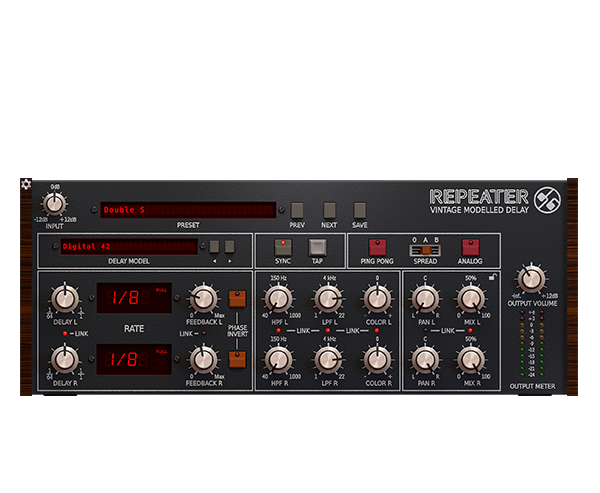Click the PAN R knob
Screen dimensions: 600x493
coord(425,360)
